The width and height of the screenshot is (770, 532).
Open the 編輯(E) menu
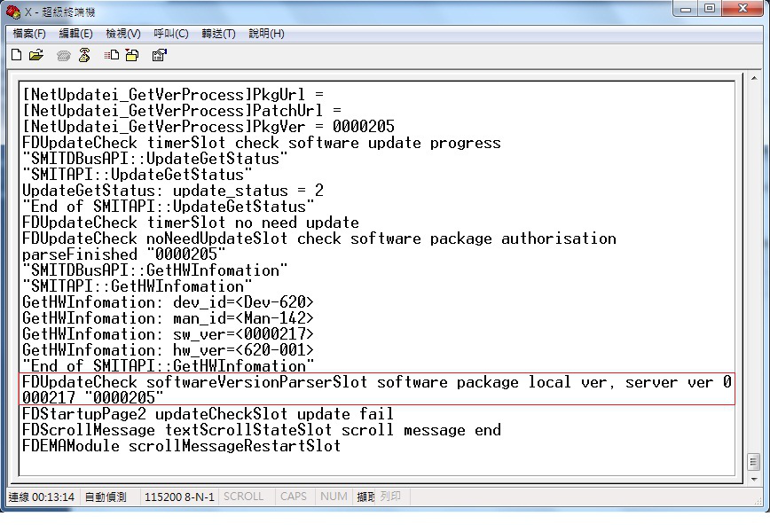[75, 34]
